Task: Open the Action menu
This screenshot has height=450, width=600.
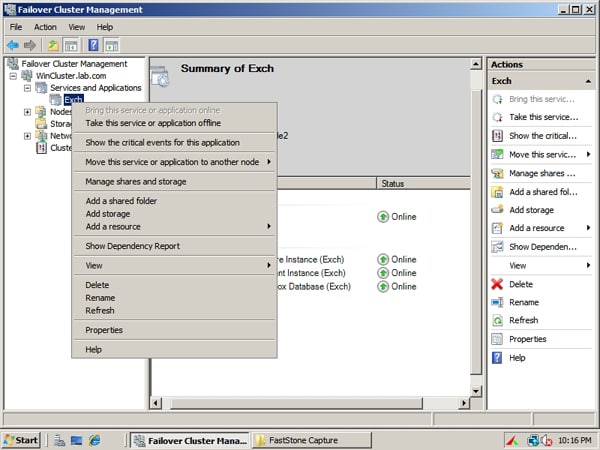Action: (45, 27)
